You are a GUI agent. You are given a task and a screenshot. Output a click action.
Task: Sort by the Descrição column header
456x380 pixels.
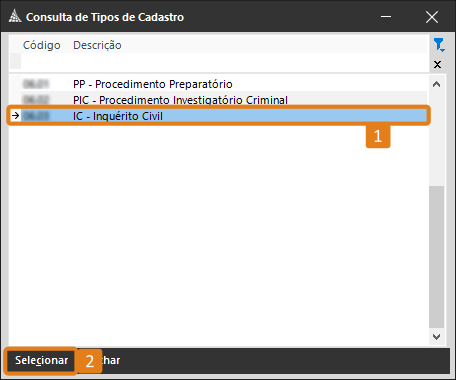pyautogui.click(x=97, y=45)
